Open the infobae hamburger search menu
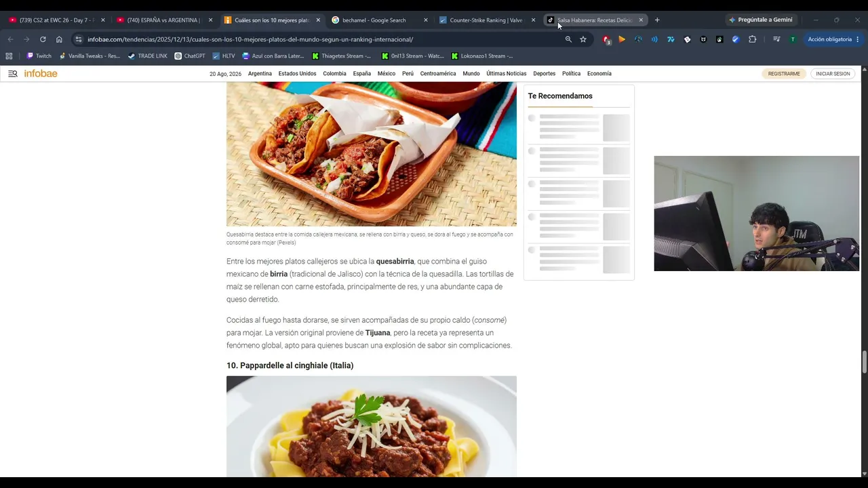This screenshot has height=488, width=868. click(12, 73)
